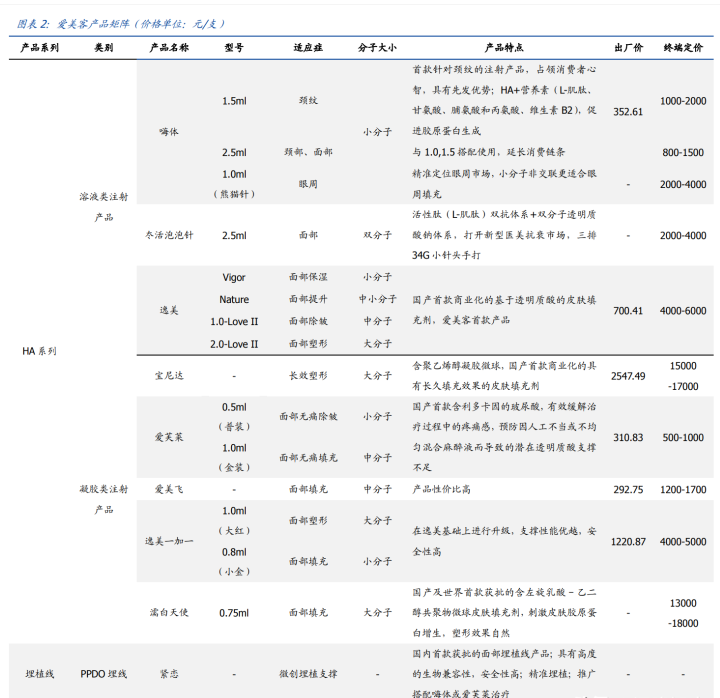Click the terminal price 15000
720x698 pixels.
click(683, 366)
